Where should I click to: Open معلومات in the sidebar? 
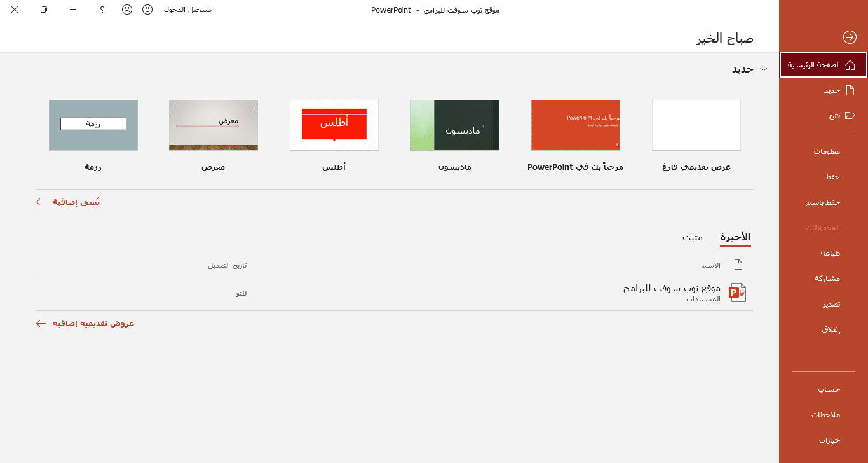[x=827, y=151]
